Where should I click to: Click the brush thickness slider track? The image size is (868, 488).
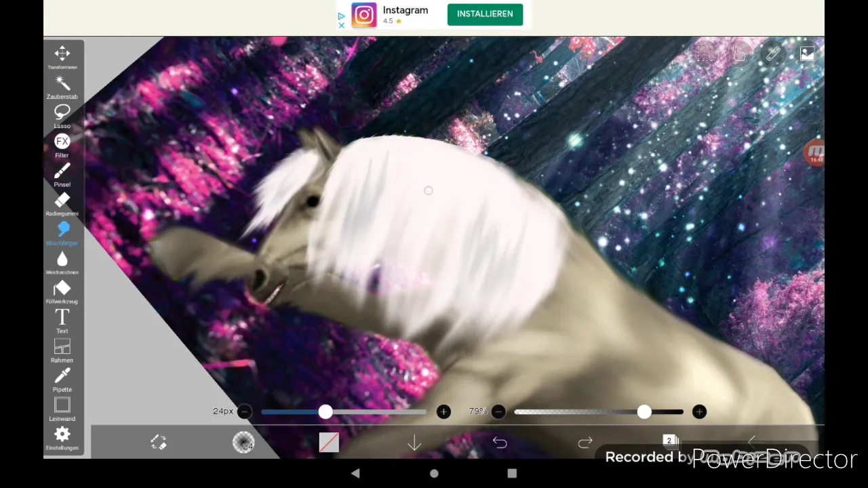click(x=344, y=411)
